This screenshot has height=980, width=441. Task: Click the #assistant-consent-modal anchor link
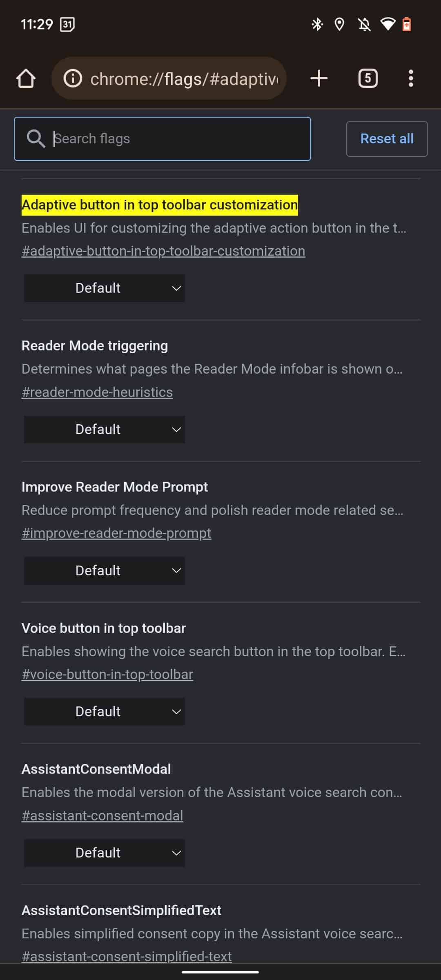click(102, 816)
